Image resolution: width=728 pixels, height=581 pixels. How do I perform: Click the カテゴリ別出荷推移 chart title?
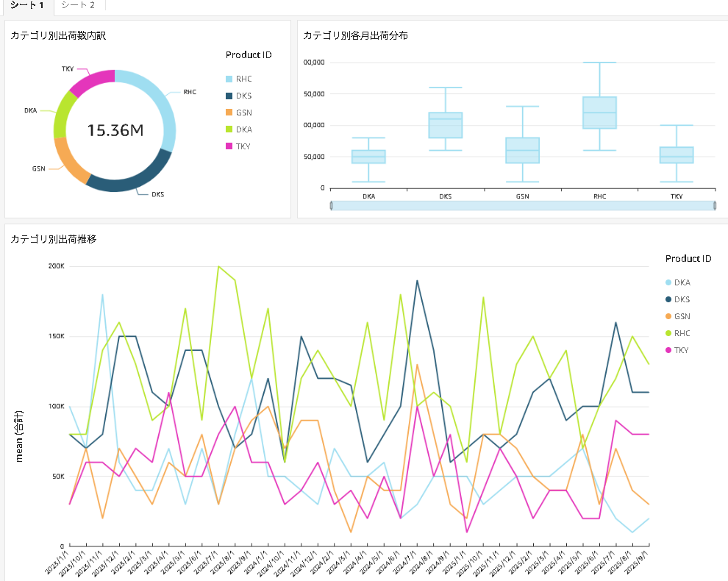click(x=54, y=238)
